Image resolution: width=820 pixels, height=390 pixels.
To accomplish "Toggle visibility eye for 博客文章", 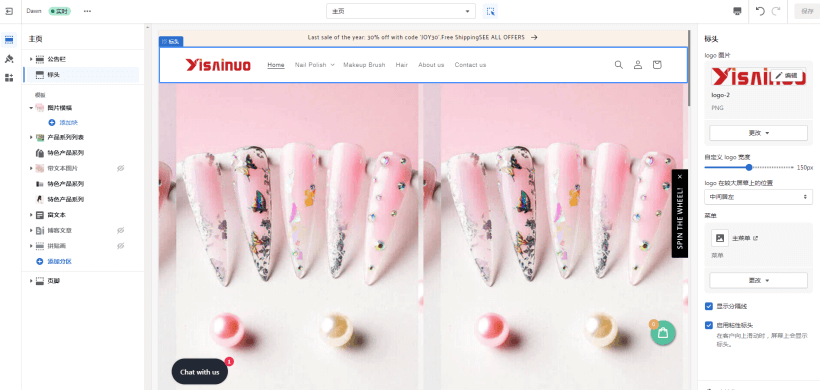I will coord(120,230).
